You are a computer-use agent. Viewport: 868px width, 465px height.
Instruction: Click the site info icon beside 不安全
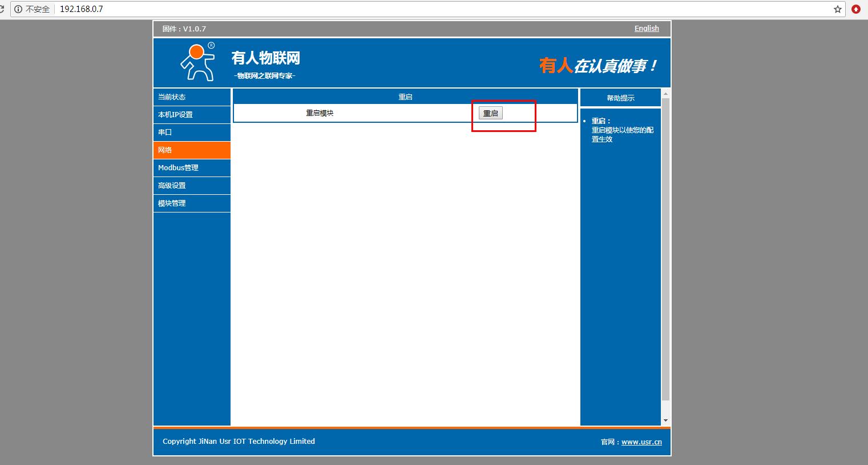pyautogui.click(x=18, y=9)
